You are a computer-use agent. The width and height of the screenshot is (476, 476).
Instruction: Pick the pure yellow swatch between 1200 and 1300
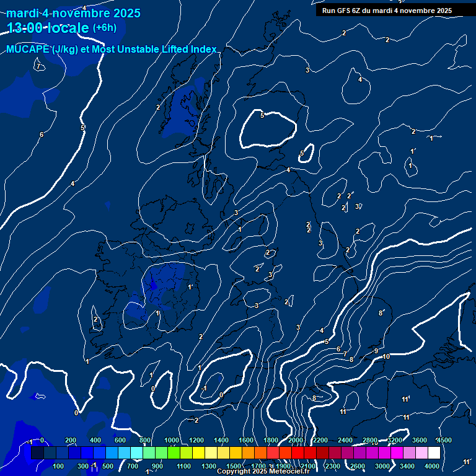(x=198, y=452)
